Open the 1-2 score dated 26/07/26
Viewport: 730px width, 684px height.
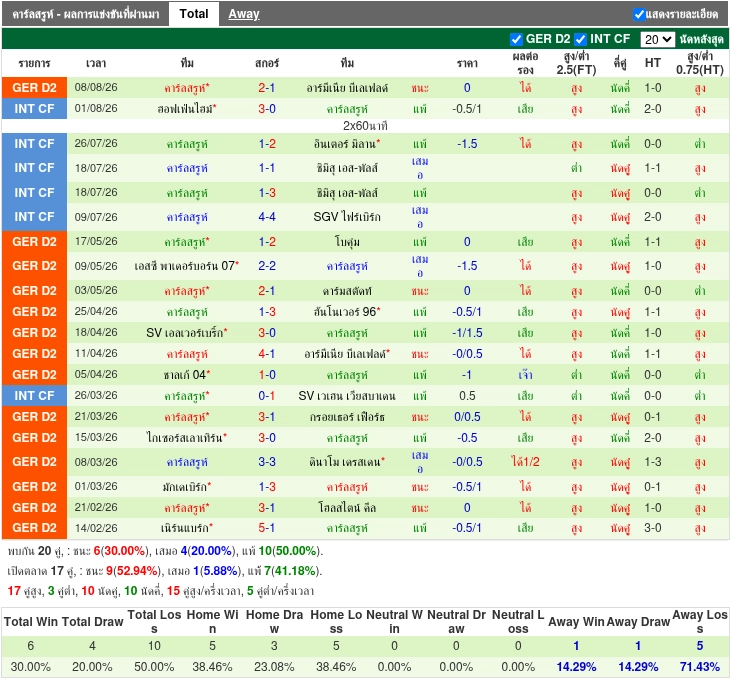pyautogui.click(x=267, y=143)
